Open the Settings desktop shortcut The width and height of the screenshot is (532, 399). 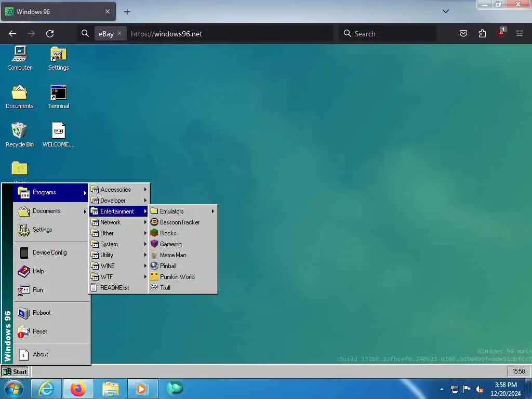point(58,58)
